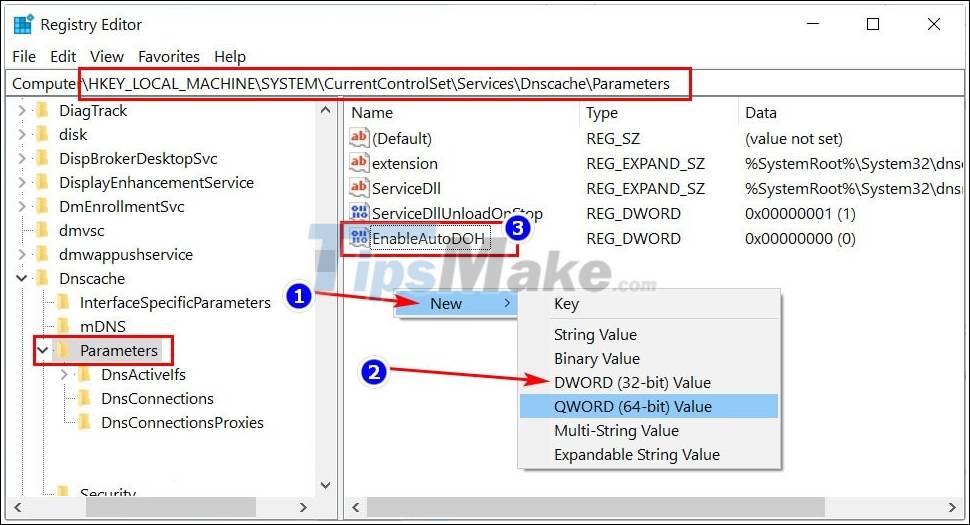
Task: Click the InterfaceSpecificParameters folder icon
Action: pos(63,302)
